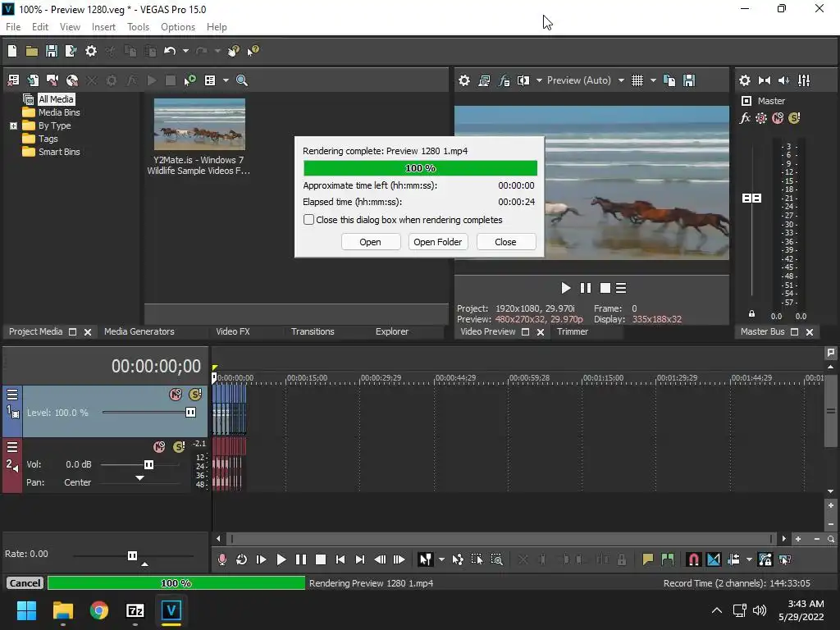Open the Windows Start menu
Screen dimensions: 840x630
point(26,610)
